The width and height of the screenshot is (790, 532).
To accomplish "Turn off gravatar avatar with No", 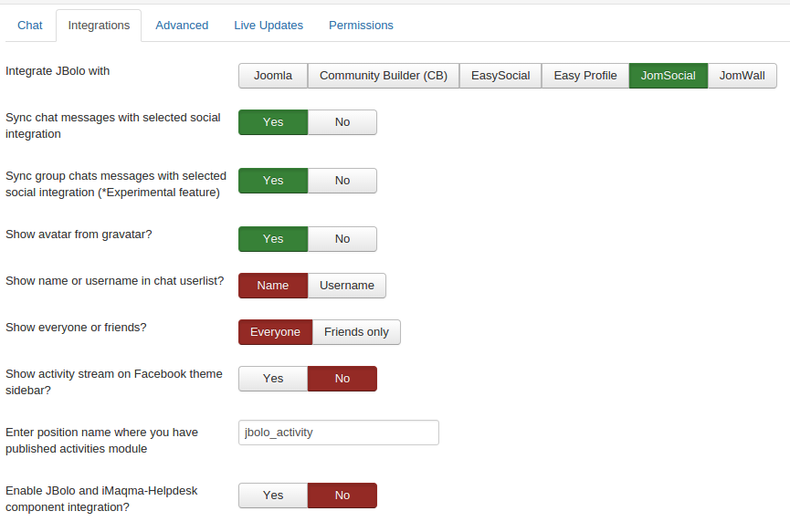I will (342, 239).
